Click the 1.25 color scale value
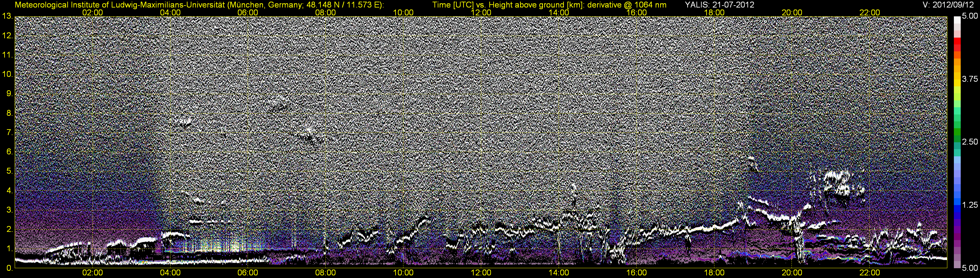 [970, 205]
